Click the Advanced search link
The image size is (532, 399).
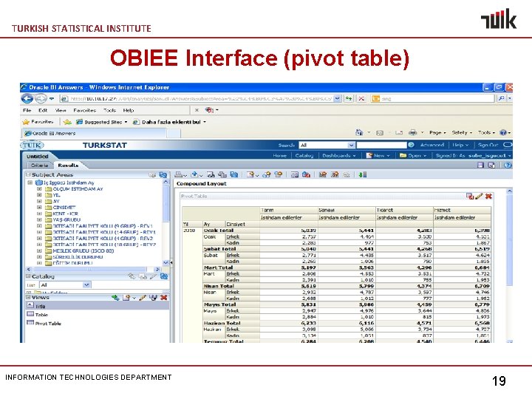click(x=432, y=145)
